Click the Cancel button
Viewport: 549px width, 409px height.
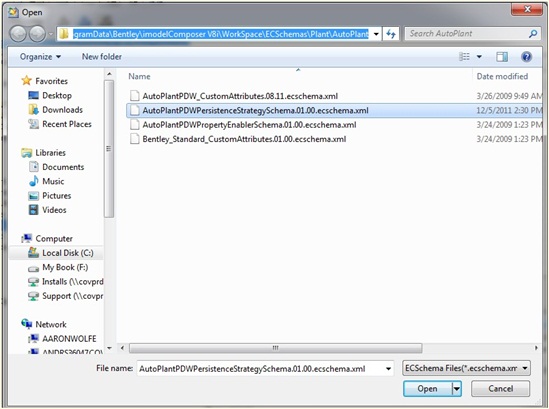point(501,389)
